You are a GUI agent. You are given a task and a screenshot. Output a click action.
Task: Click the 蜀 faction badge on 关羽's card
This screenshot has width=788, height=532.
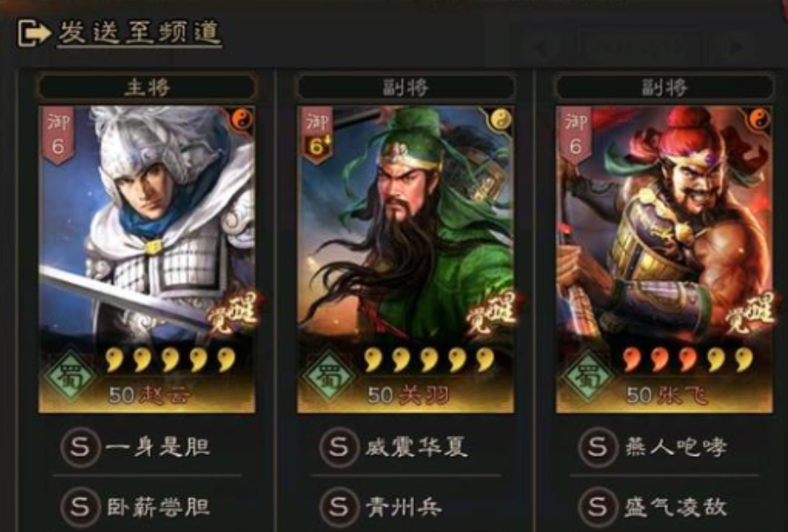[328, 374]
